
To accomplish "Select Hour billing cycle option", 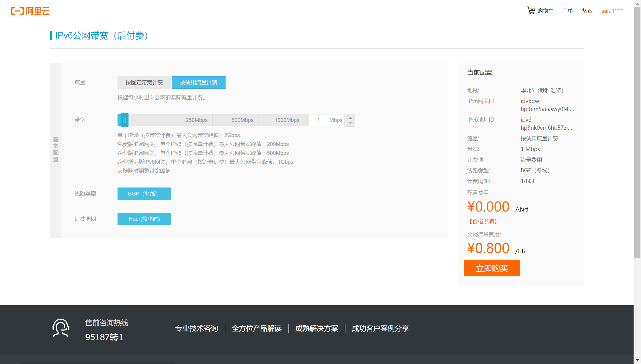I will point(144,219).
